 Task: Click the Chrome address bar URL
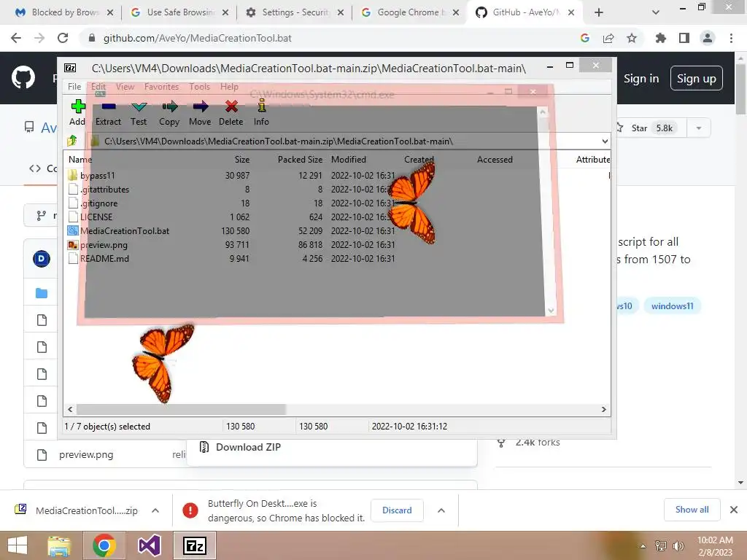(x=197, y=38)
